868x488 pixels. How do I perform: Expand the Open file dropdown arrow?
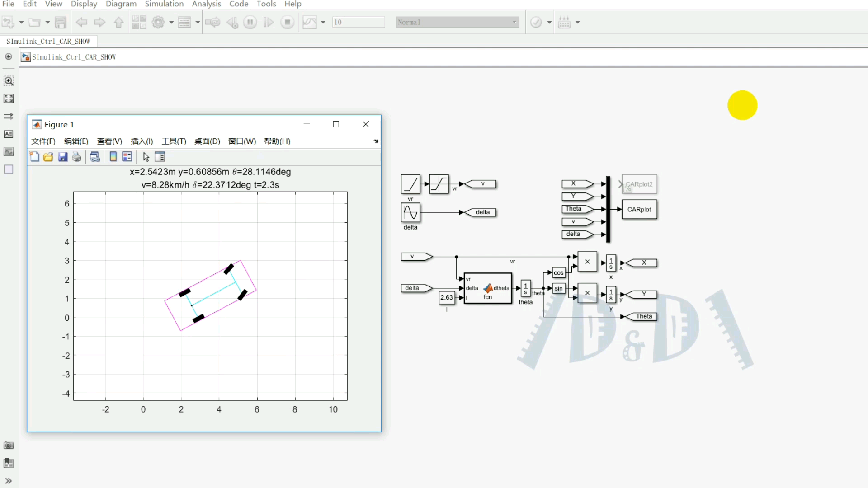tap(47, 22)
